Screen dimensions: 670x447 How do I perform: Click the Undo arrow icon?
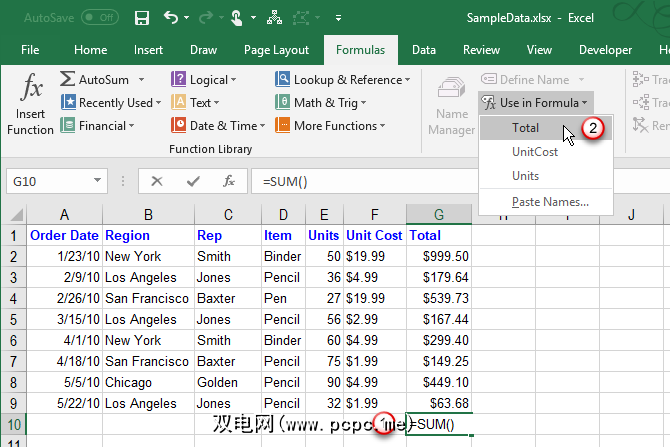click(171, 18)
